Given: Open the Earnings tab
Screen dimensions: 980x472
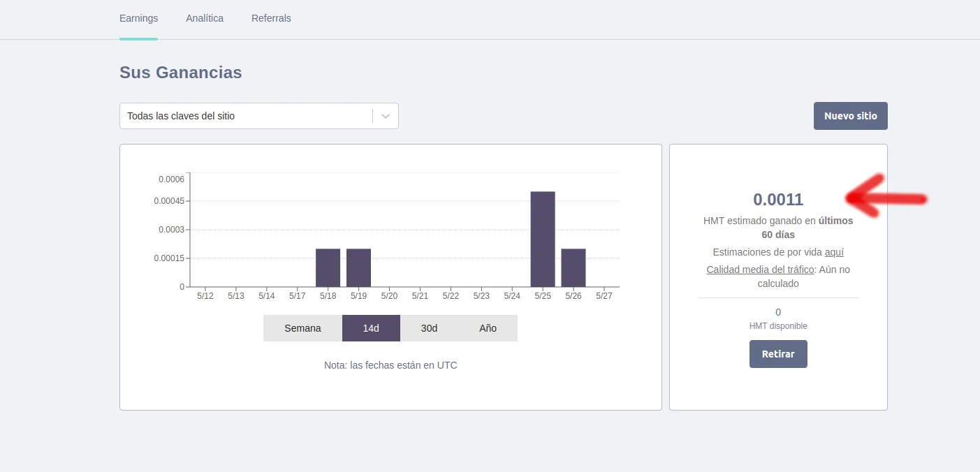Looking at the screenshot, I should click(138, 18).
